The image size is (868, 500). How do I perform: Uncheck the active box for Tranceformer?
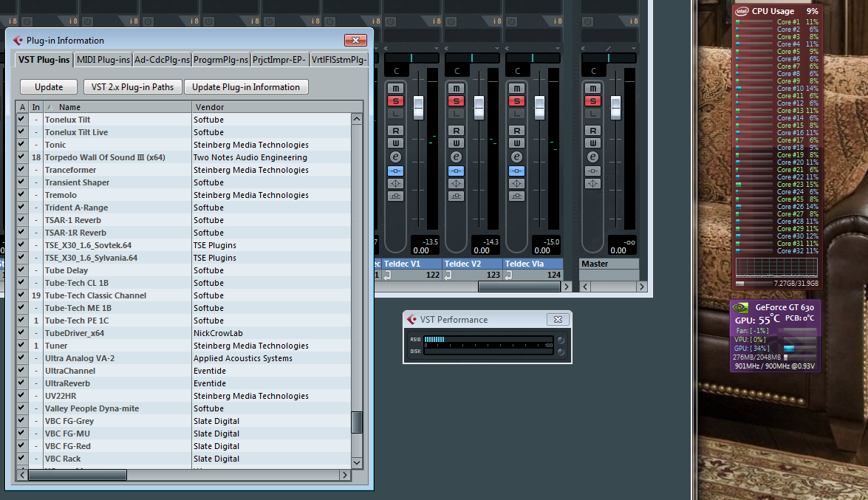[21, 169]
